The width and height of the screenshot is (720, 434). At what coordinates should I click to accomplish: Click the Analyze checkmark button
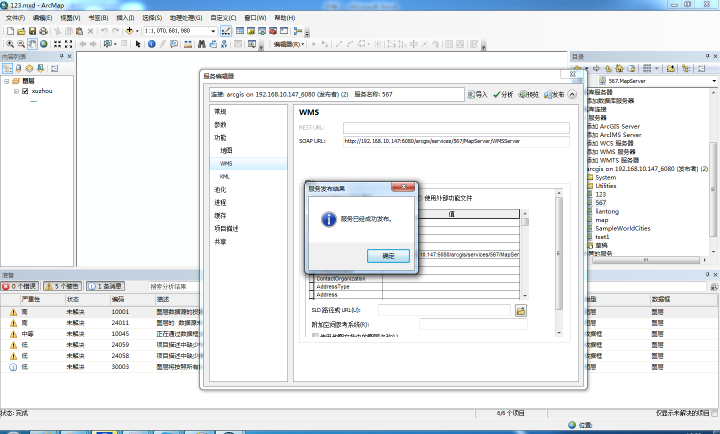[x=503, y=94]
